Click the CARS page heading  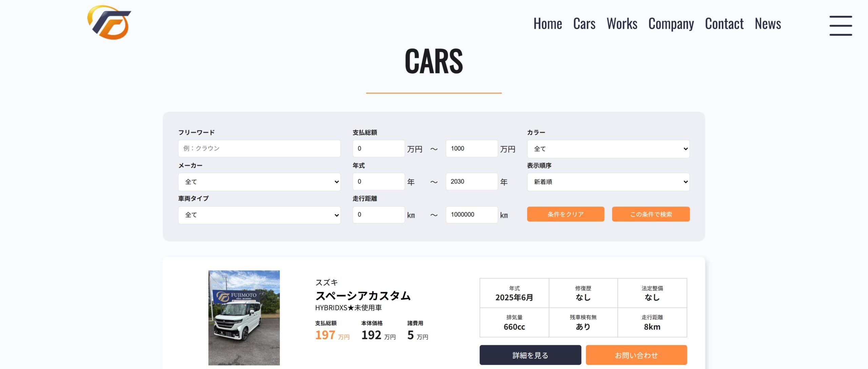point(434,61)
